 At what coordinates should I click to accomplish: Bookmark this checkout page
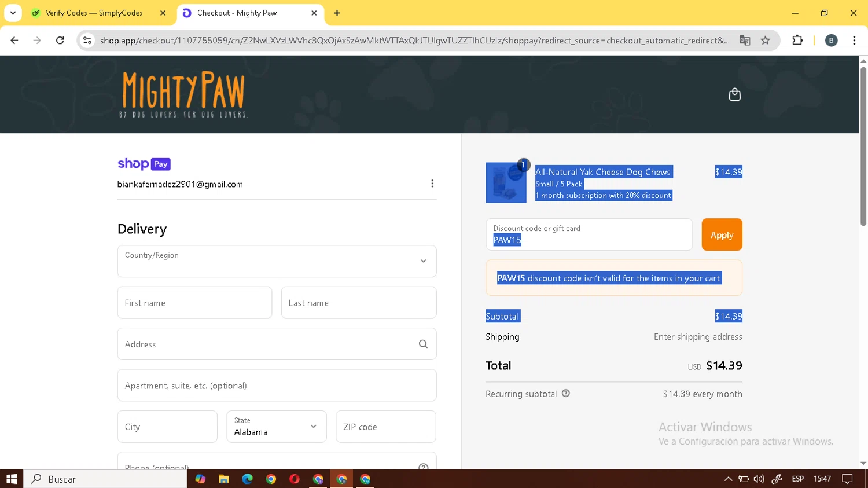pyautogui.click(x=765, y=40)
